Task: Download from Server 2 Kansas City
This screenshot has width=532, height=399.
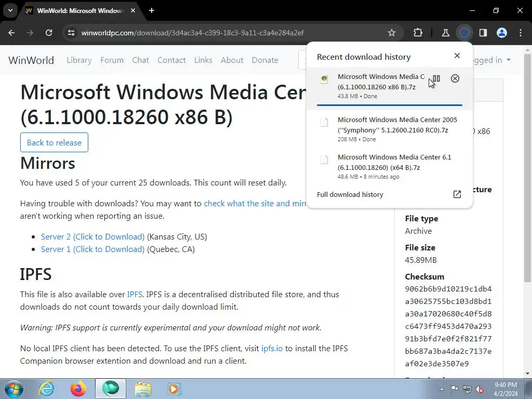Action: pos(92,236)
